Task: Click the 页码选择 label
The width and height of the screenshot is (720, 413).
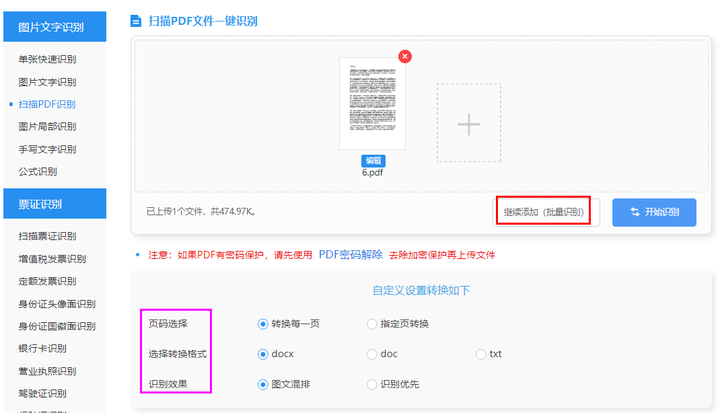Action: pyautogui.click(x=168, y=324)
